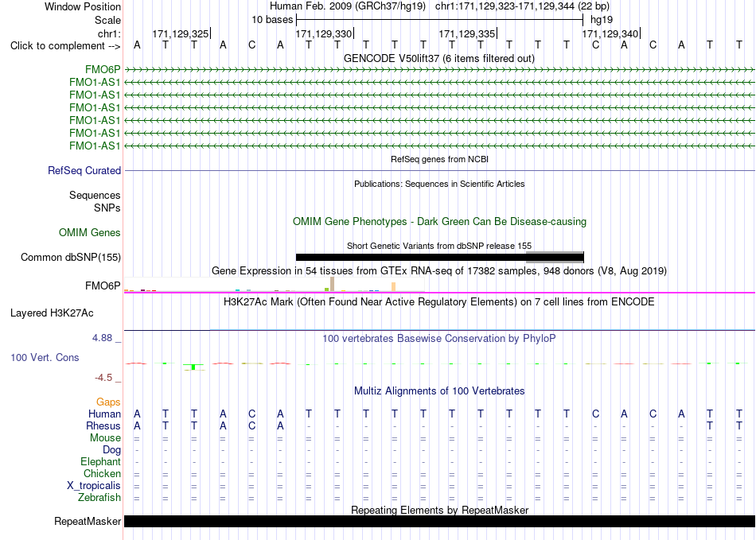Screen dimensions: 756x540
Task: Click the H3K27Ac Mark track title
Action: (439, 302)
